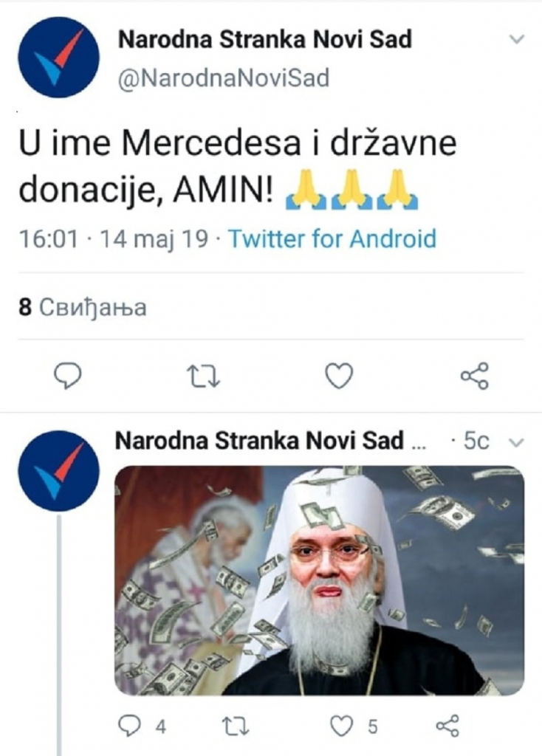Open the Twitter for Android source link

[331, 239]
